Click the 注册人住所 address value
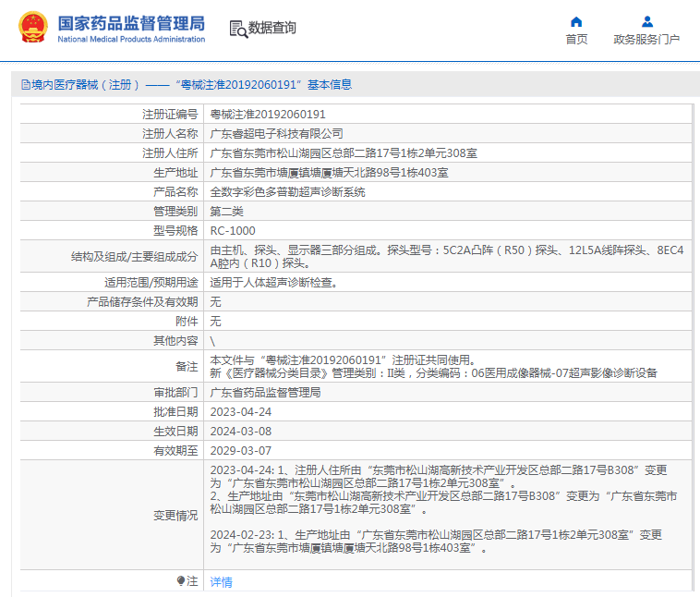Screen dimensions: 700x597 tap(344, 153)
